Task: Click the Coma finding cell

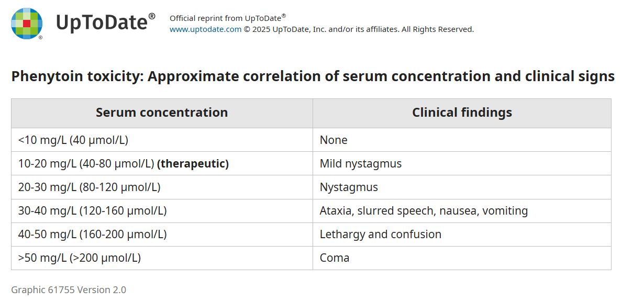Action: [x=335, y=258]
